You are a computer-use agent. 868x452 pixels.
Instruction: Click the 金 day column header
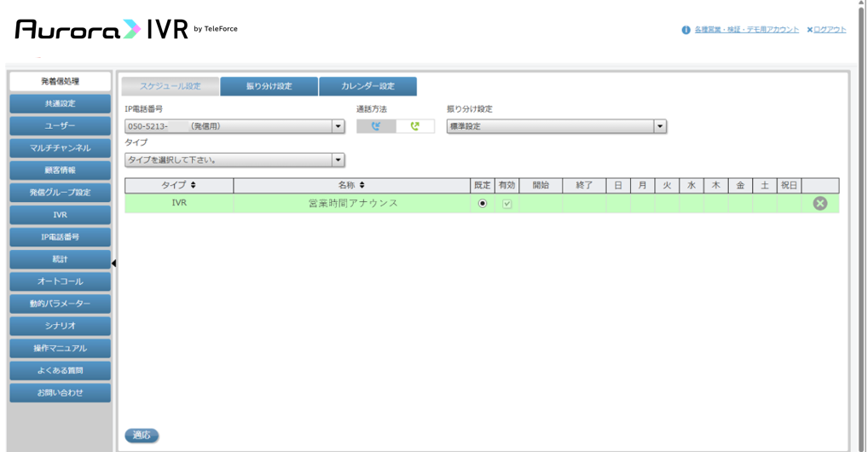pyautogui.click(x=740, y=185)
